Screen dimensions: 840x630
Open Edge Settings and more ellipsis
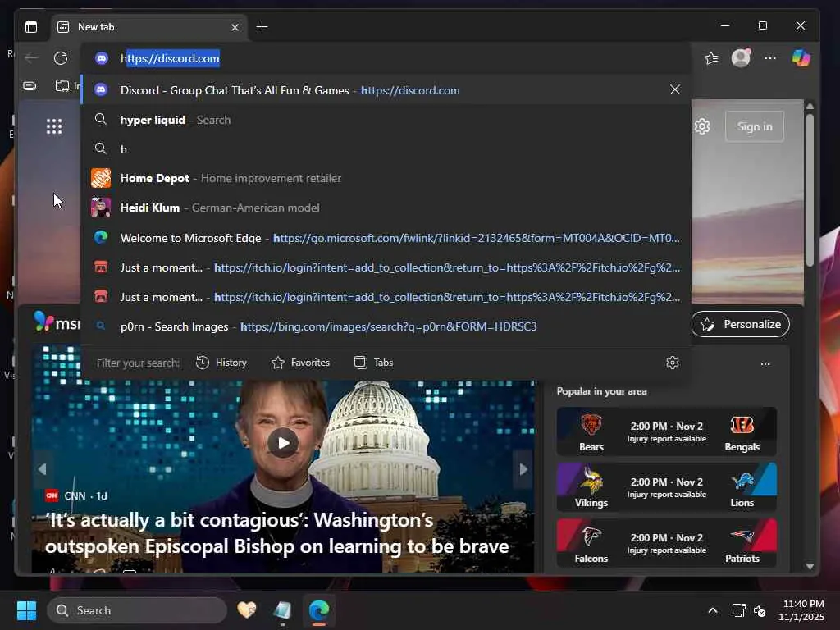[x=770, y=58]
